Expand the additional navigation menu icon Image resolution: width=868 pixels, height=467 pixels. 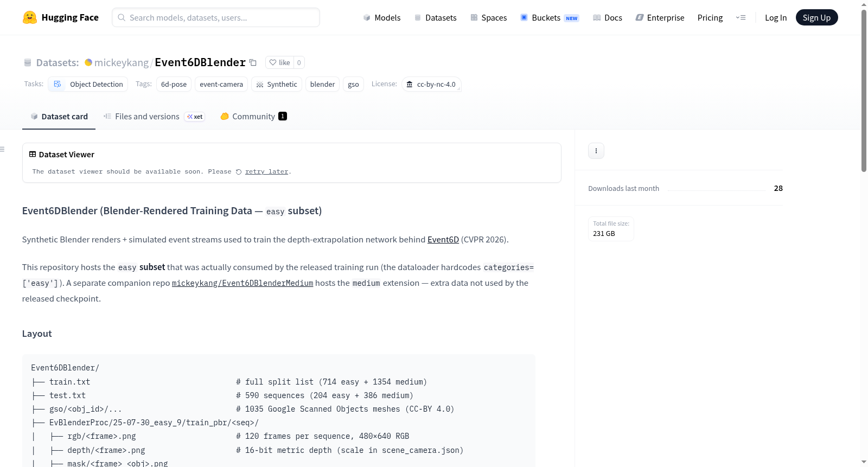[x=741, y=17]
